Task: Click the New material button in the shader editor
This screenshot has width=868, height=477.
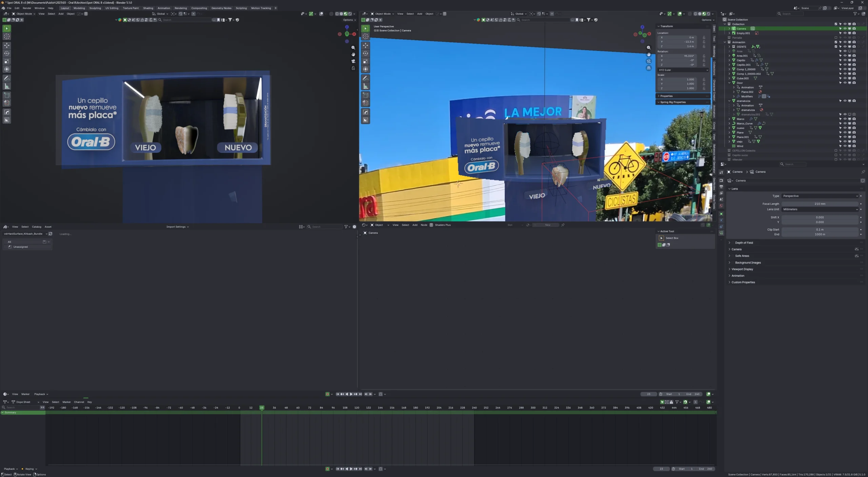Action: point(546,225)
